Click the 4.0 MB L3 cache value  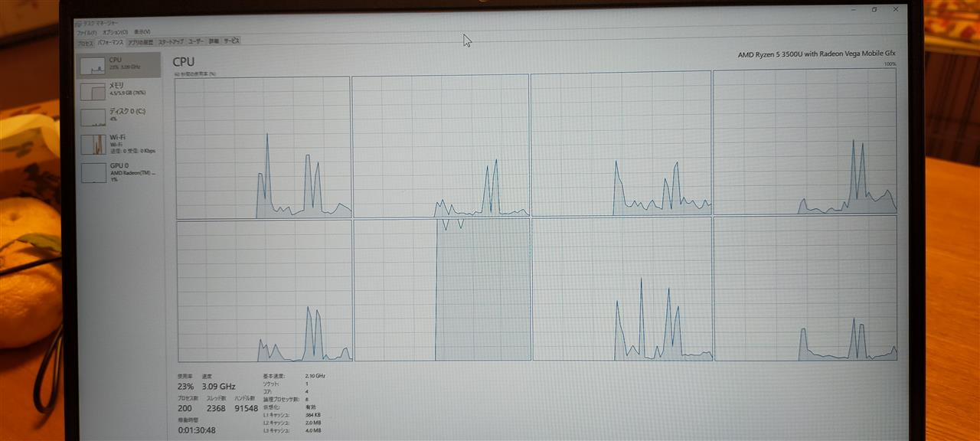[313, 430]
